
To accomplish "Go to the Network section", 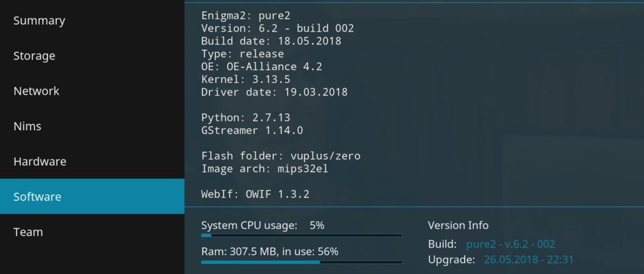I will (92, 91).
